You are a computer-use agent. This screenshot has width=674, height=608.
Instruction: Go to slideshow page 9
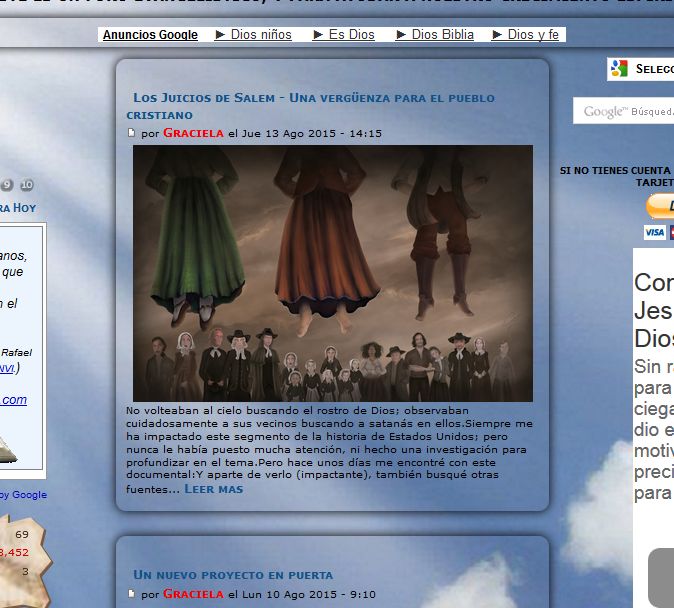[x=7, y=185]
